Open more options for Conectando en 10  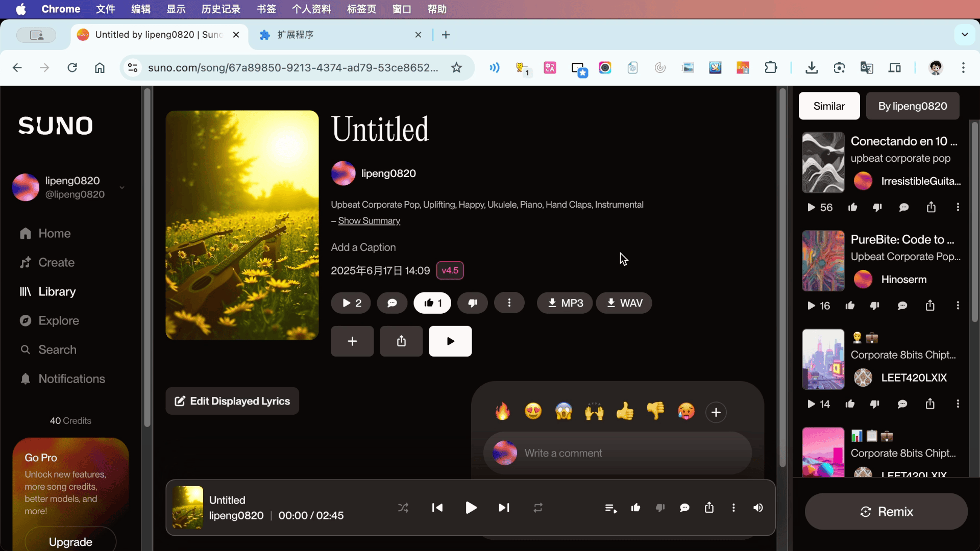click(x=958, y=207)
